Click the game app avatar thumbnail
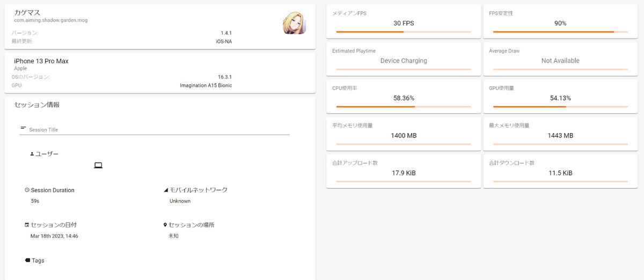 pyautogui.click(x=294, y=23)
